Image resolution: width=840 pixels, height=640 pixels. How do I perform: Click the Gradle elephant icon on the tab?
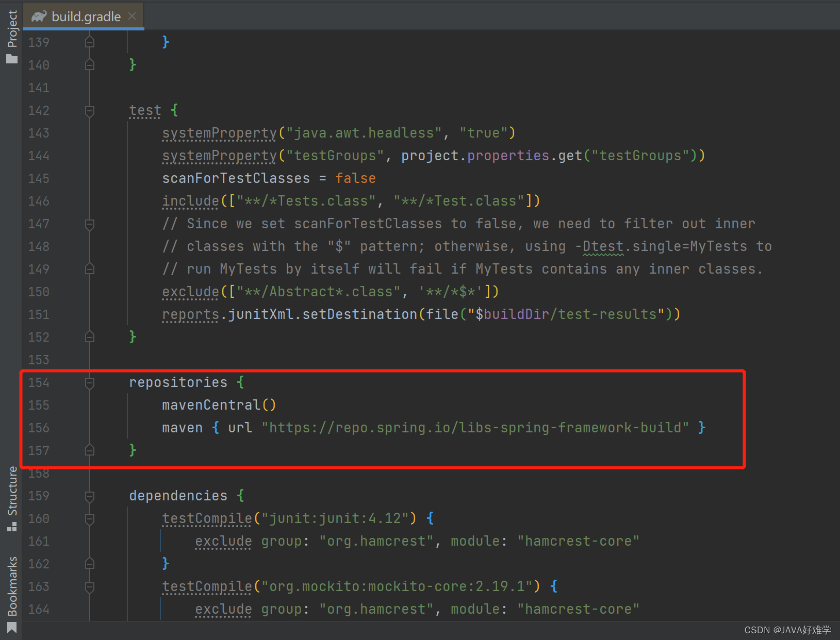[39, 17]
